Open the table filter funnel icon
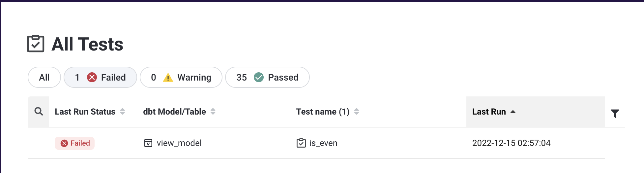Image resolution: width=644 pixels, height=173 pixels. (615, 114)
